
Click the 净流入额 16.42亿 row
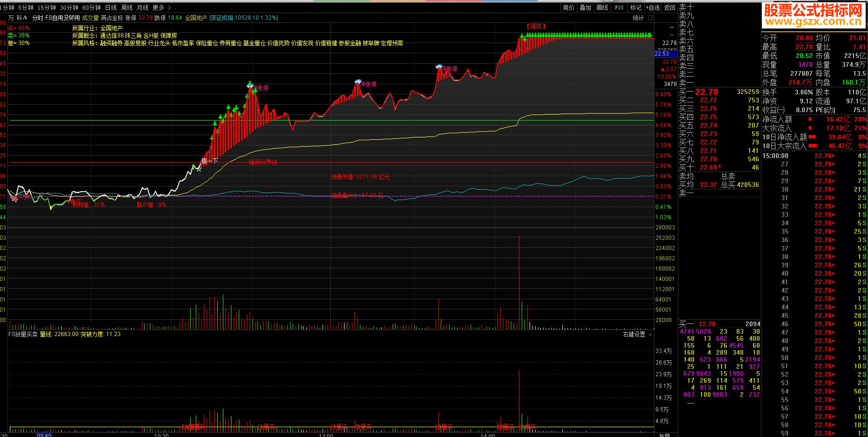[815, 119]
